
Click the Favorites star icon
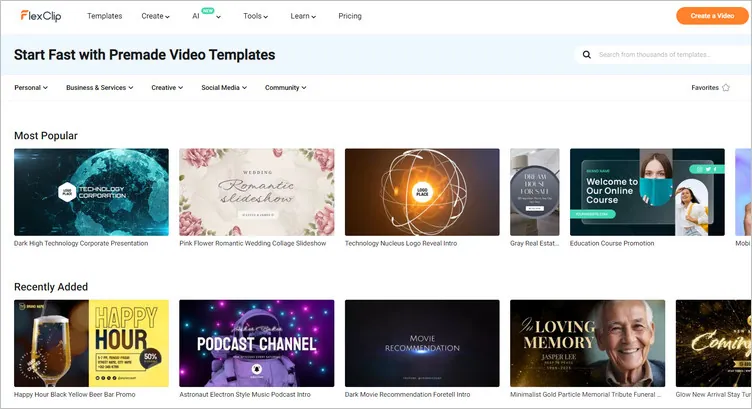point(726,88)
